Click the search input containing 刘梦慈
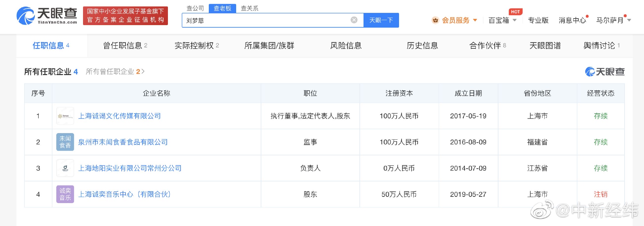This screenshot has height=226, width=644. pos(267,20)
